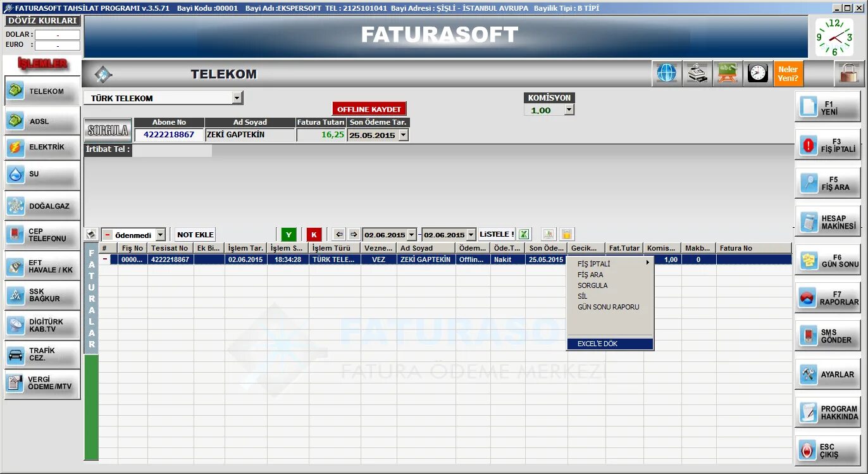Viewport: 868px width, 474px height.
Task: Open the end date 02.06.2015 dropdown
Action: click(471, 235)
